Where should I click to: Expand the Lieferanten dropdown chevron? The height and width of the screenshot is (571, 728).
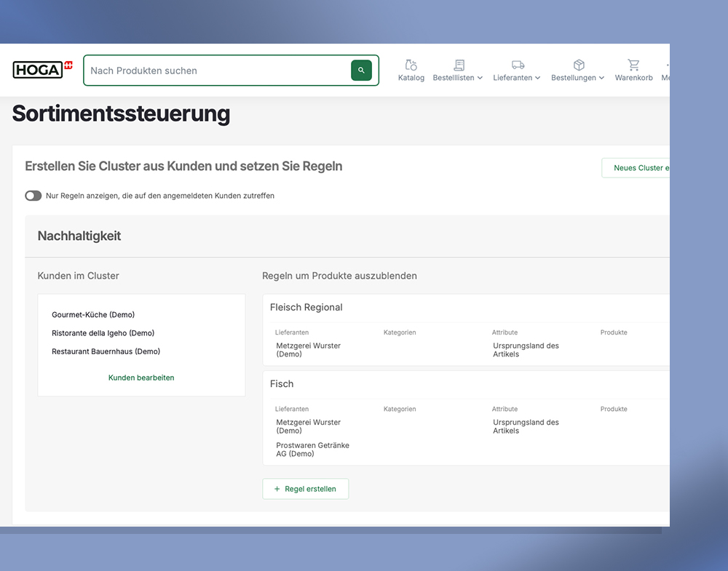[x=537, y=78]
